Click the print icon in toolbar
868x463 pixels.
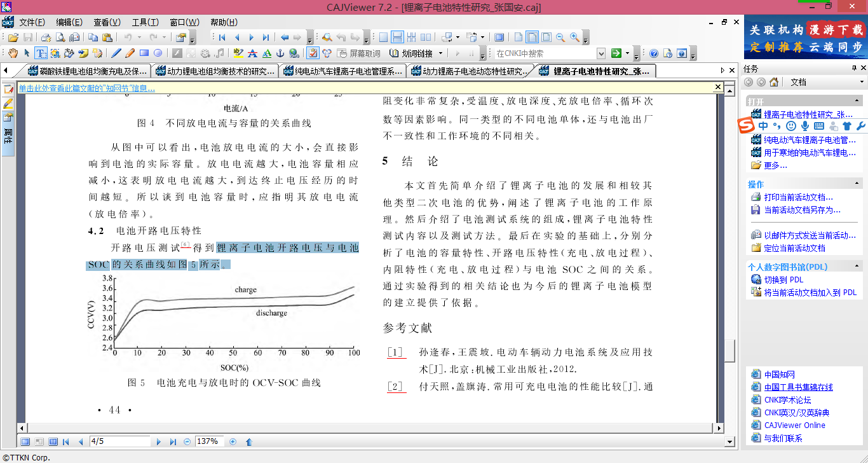(46, 38)
